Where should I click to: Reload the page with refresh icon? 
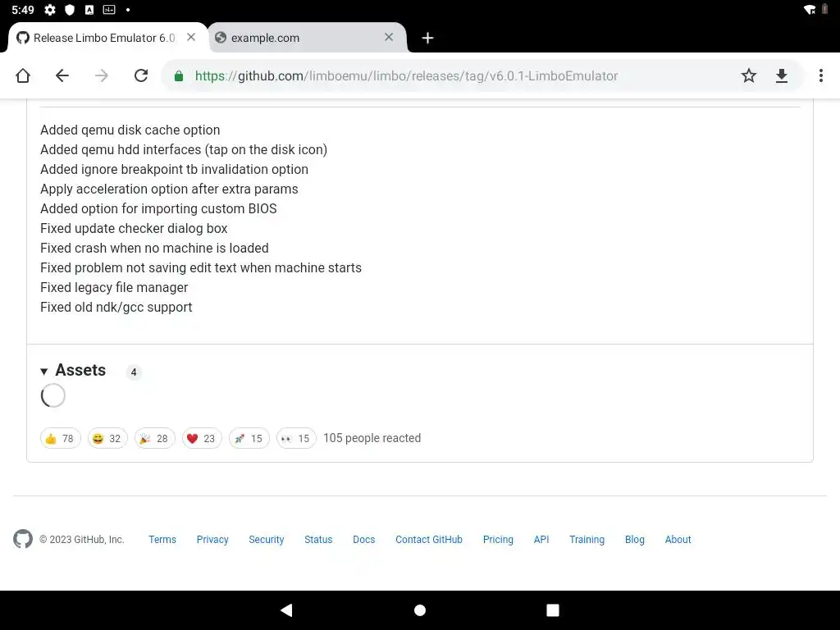coord(141,75)
